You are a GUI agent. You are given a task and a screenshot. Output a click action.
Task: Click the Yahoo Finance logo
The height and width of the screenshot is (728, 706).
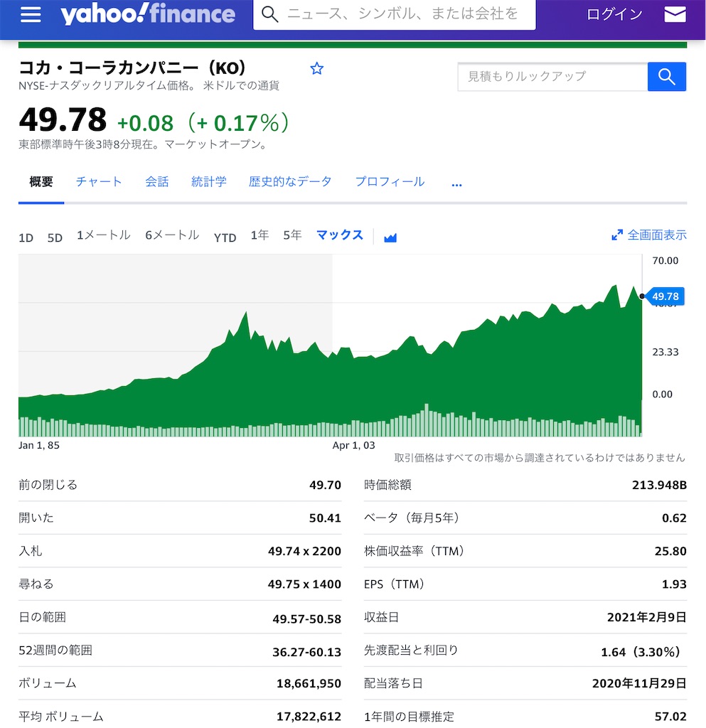click(x=148, y=14)
